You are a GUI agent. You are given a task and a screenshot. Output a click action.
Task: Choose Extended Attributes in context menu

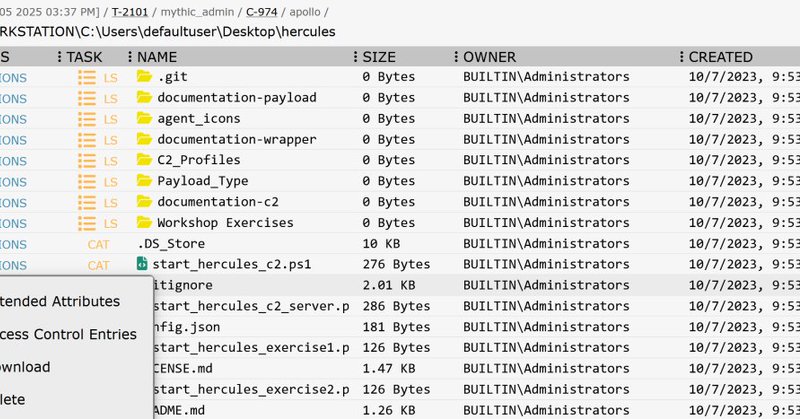tap(60, 302)
